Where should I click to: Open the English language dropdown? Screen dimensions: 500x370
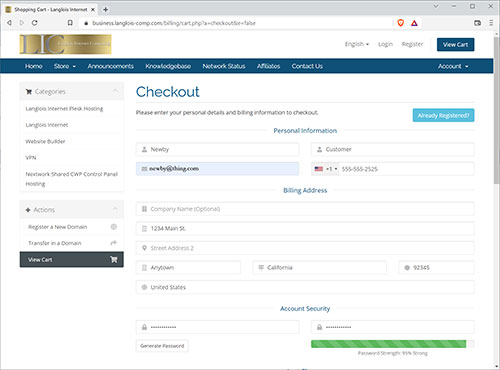[x=357, y=44]
